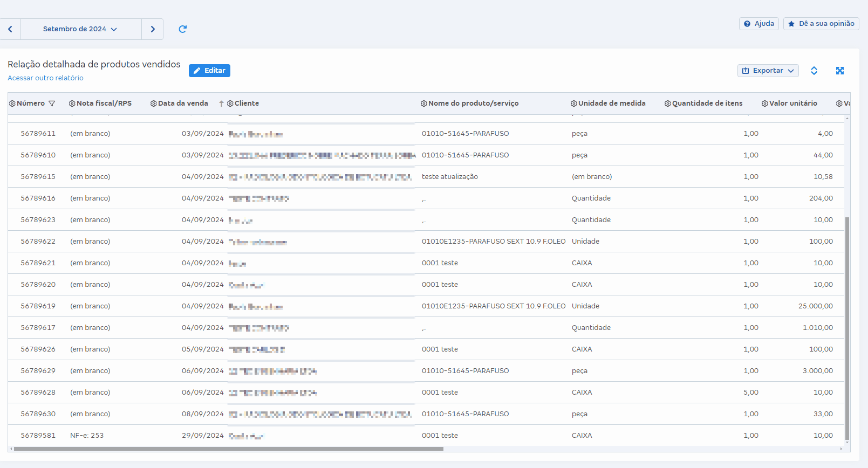This screenshot has width=868, height=468.
Task: Click the fullscreen expand icon
Action: tap(839, 71)
